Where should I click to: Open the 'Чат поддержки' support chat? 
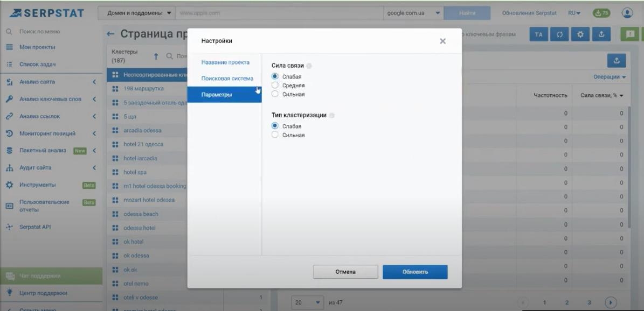tap(51, 276)
